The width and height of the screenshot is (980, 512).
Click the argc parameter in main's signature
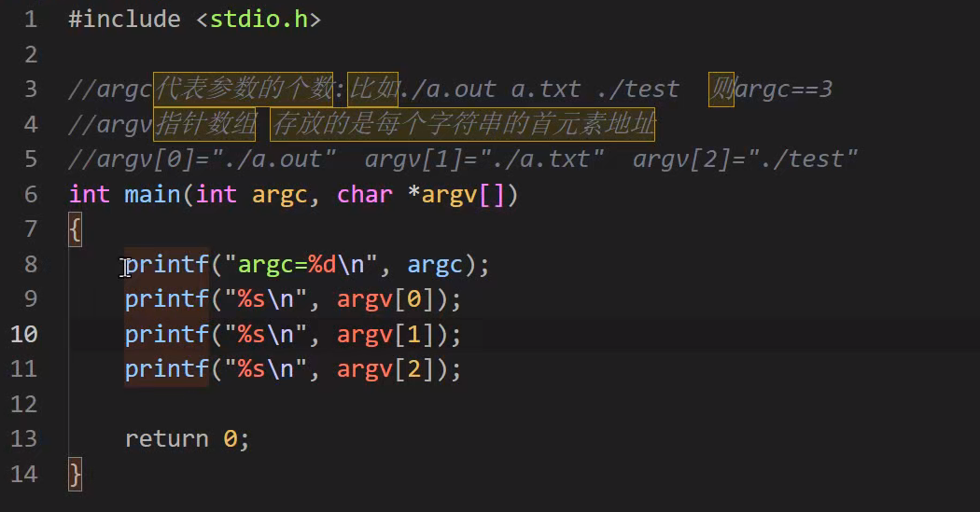pyautogui.click(x=279, y=196)
